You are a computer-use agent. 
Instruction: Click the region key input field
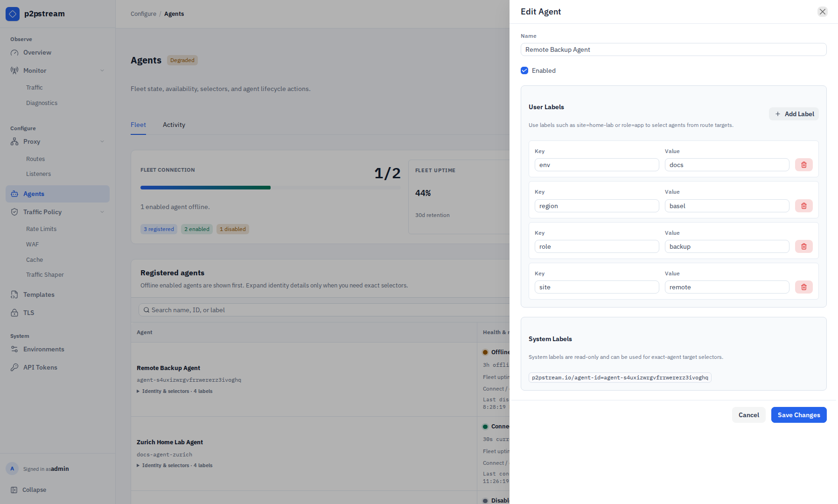pos(597,206)
